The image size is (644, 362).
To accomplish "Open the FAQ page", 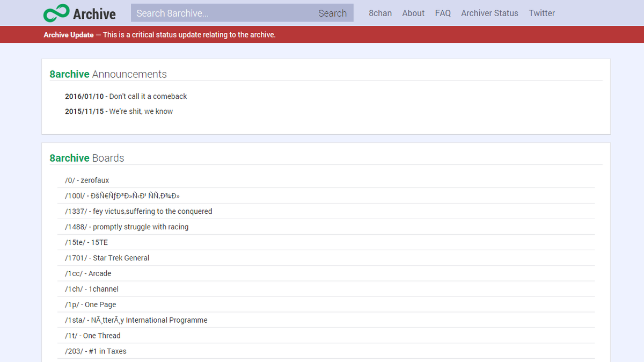I will pyautogui.click(x=443, y=13).
